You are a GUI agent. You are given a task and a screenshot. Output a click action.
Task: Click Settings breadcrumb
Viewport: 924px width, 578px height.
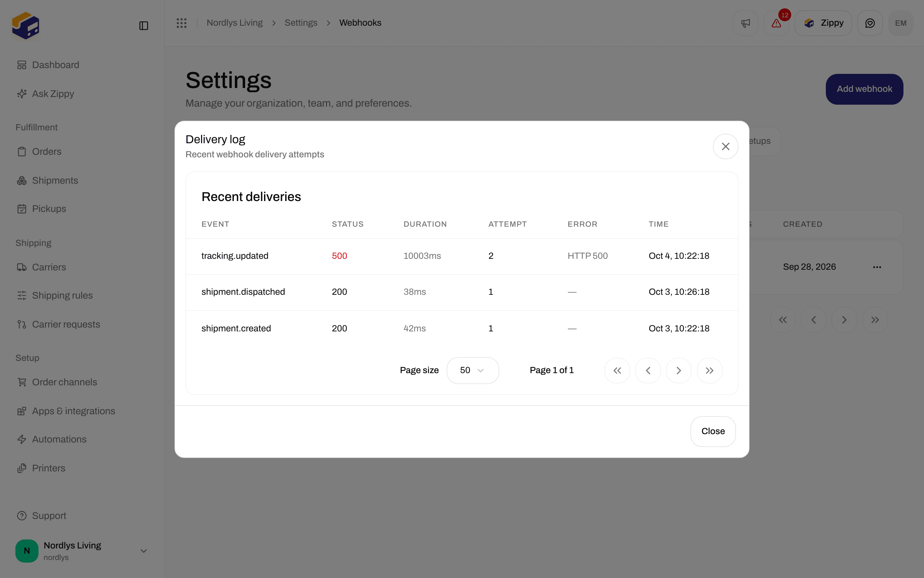point(301,23)
